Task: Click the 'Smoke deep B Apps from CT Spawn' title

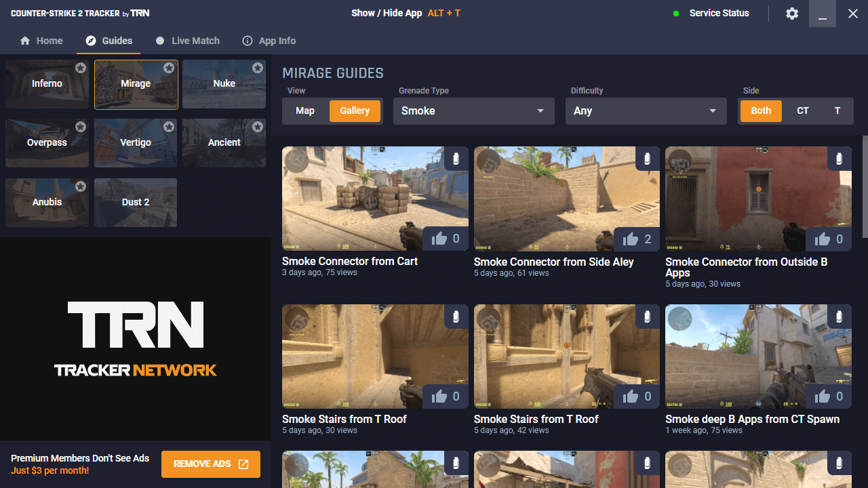Action: coord(752,419)
